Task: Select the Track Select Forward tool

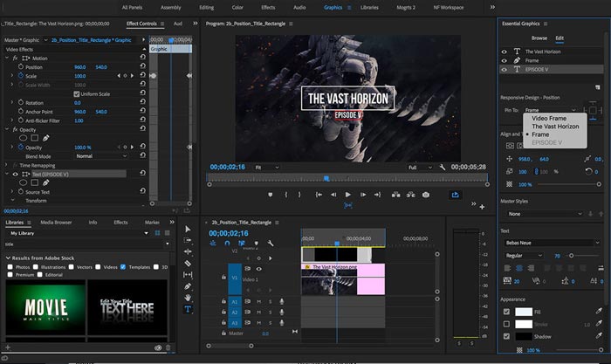Action: 188,240
